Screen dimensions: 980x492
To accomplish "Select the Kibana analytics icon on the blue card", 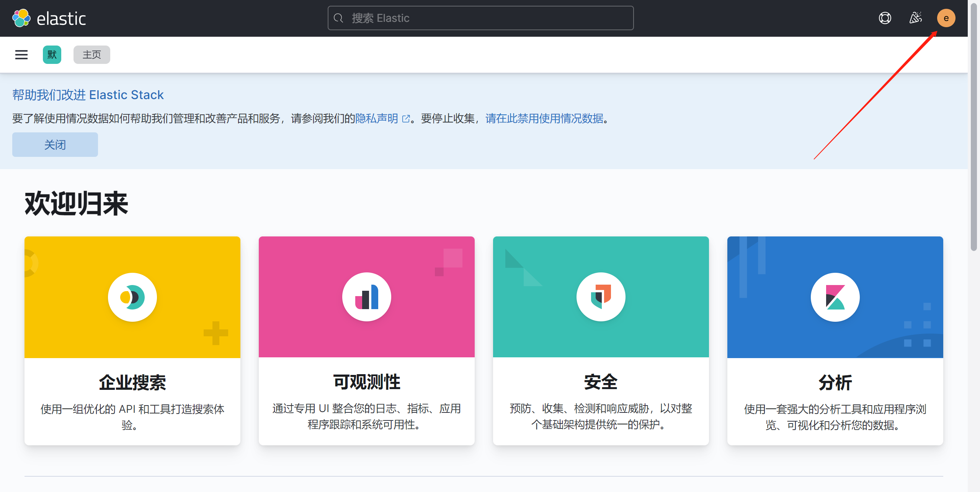I will tap(835, 297).
